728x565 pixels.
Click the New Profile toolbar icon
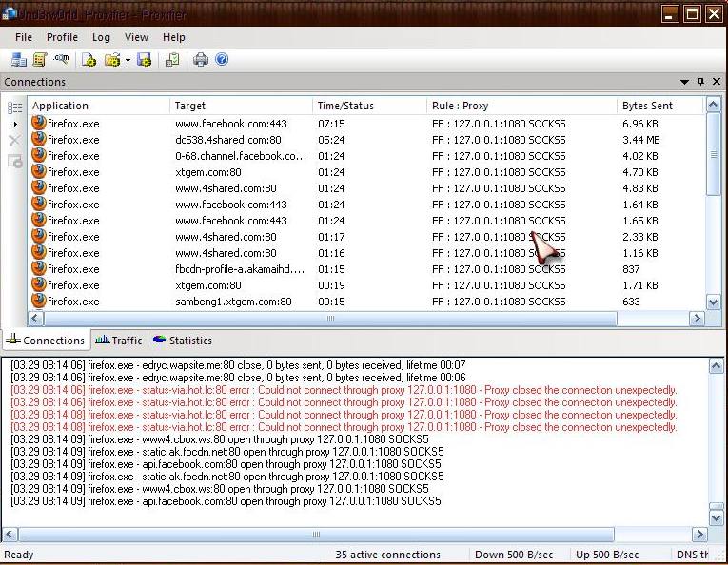tap(89, 60)
